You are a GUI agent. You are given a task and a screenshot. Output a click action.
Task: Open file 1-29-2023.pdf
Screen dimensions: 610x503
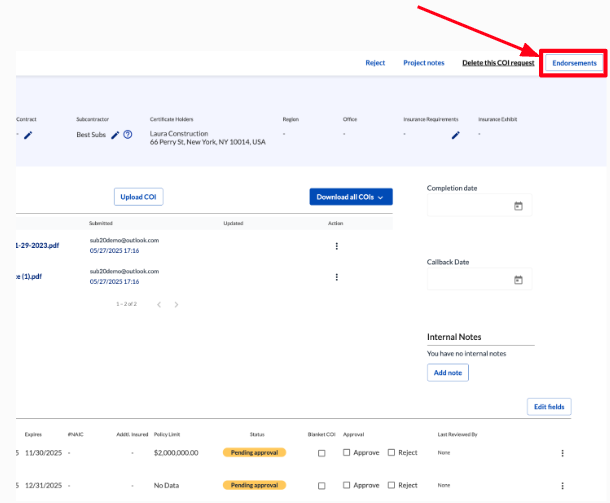point(37,245)
